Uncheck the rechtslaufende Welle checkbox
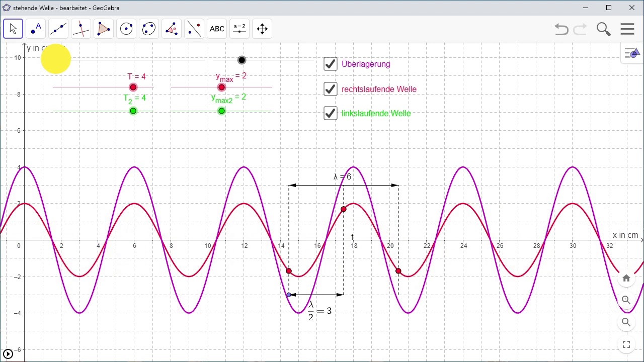This screenshot has width=644, height=362. (x=331, y=89)
